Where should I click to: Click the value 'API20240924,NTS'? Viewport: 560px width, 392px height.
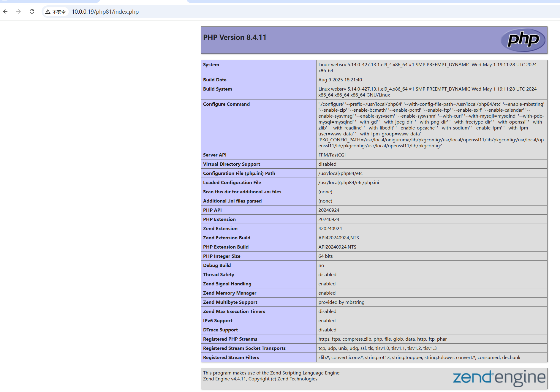pos(337,247)
